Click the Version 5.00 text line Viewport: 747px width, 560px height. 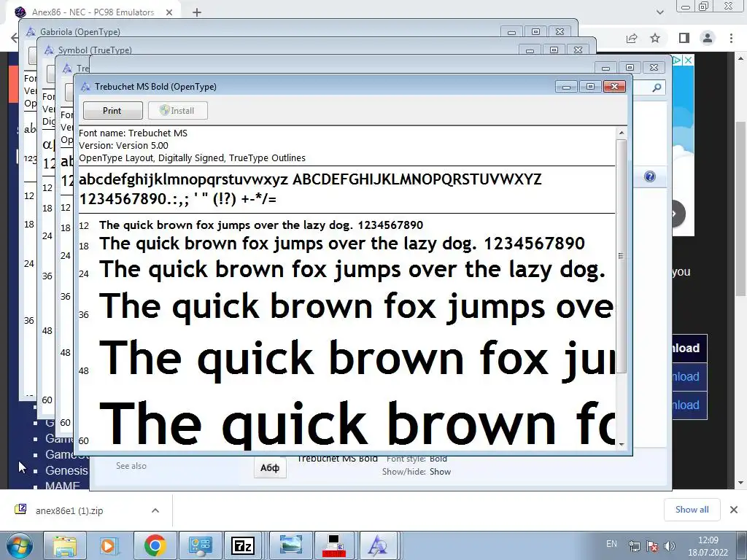tap(124, 146)
